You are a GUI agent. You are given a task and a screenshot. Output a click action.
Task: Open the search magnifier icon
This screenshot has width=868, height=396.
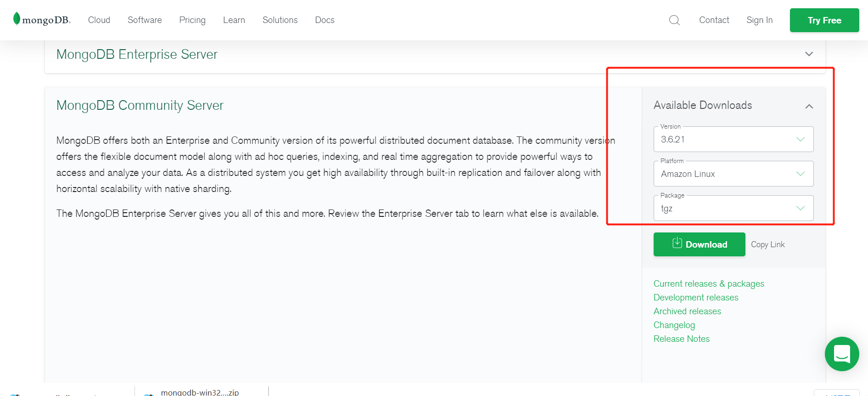coord(674,20)
